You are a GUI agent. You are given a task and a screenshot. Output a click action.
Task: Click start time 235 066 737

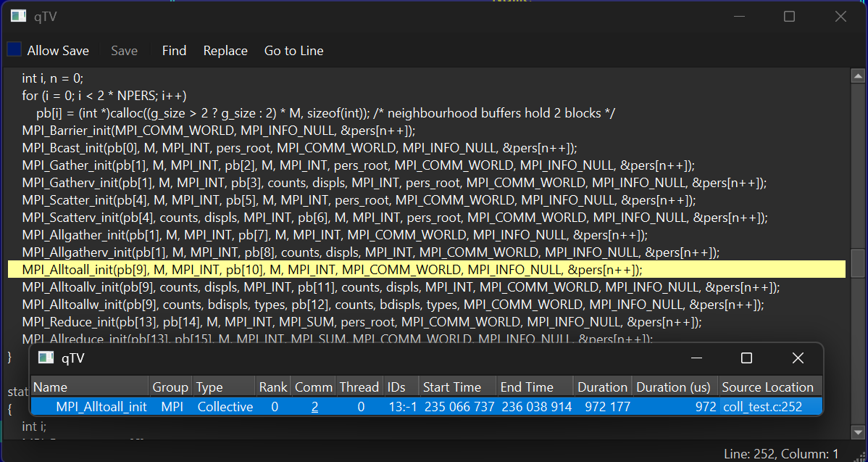click(x=459, y=407)
